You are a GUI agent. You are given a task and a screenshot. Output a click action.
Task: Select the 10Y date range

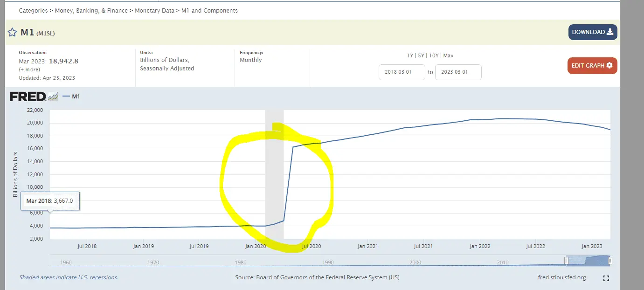(x=434, y=55)
